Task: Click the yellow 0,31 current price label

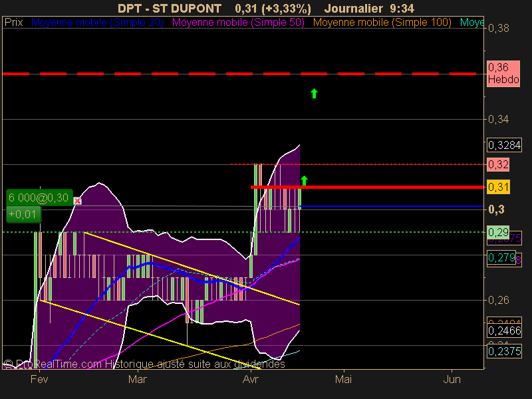Action: pos(498,187)
